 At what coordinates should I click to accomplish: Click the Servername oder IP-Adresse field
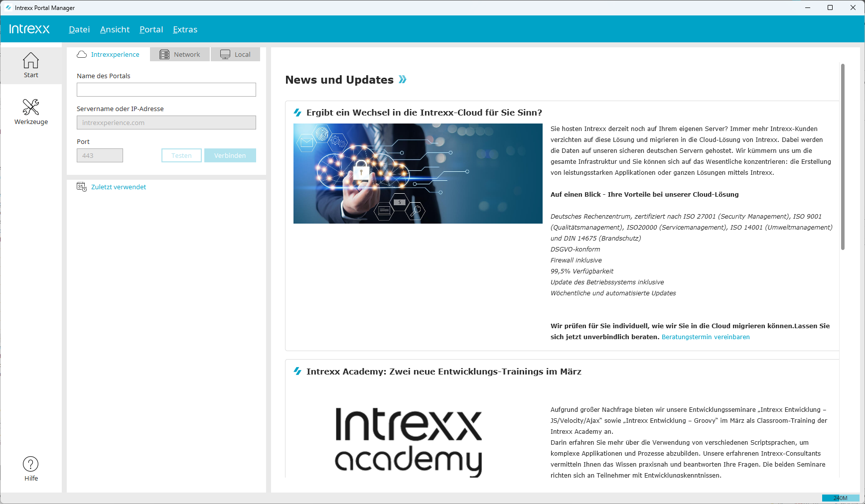(166, 123)
